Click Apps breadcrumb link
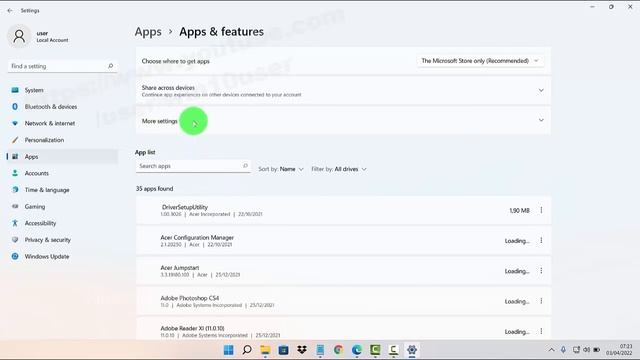 point(148,32)
